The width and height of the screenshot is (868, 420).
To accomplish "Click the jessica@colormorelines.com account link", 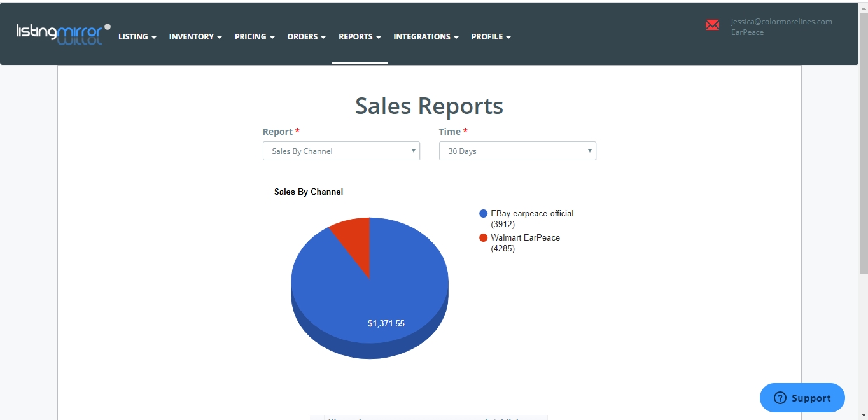I will [x=781, y=22].
